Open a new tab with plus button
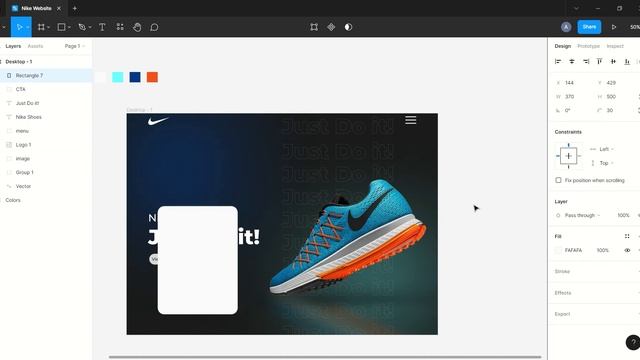Image resolution: width=640 pixels, height=360 pixels. [74, 8]
